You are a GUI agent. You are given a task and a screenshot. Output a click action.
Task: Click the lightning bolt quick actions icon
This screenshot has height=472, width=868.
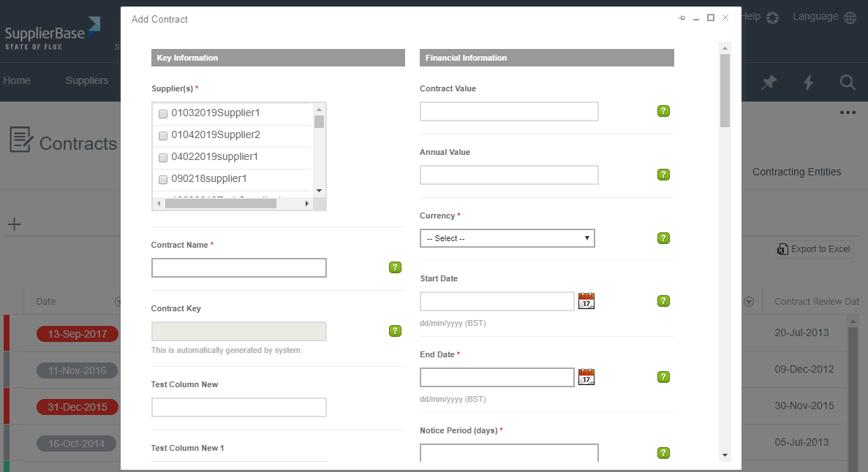(x=809, y=83)
